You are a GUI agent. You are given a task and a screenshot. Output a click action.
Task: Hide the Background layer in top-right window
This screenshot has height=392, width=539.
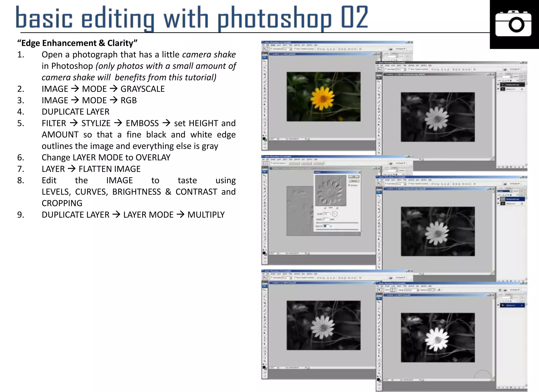point(498,89)
